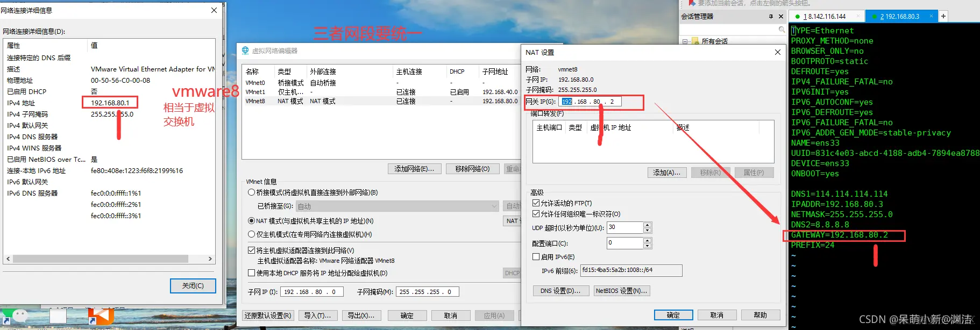Click the BOOTPROTO=static line in terminal
Viewport: 980px width, 330px height.
(830, 61)
